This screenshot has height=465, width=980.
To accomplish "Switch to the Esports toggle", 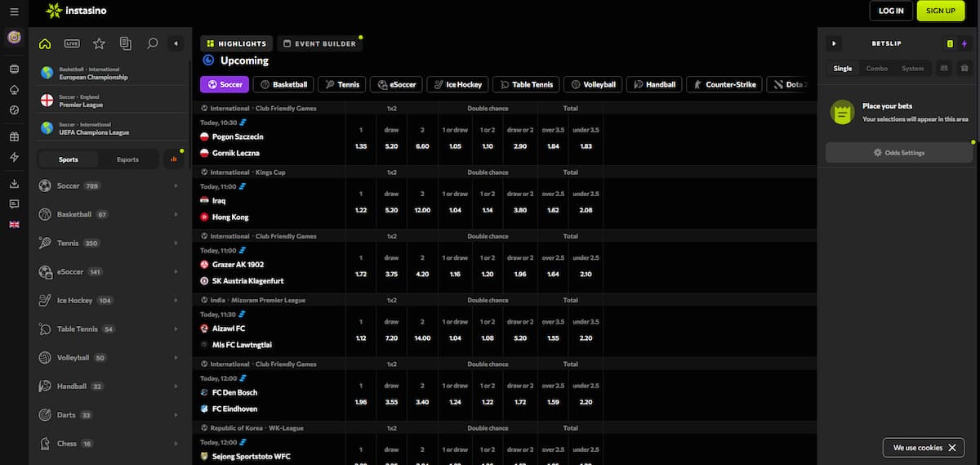I will [128, 159].
